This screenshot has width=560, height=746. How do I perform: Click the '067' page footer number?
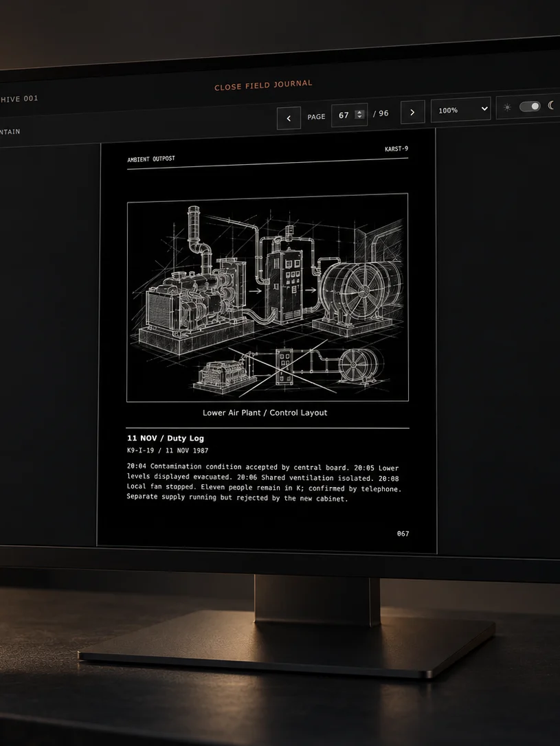click(x=403, y=534)
